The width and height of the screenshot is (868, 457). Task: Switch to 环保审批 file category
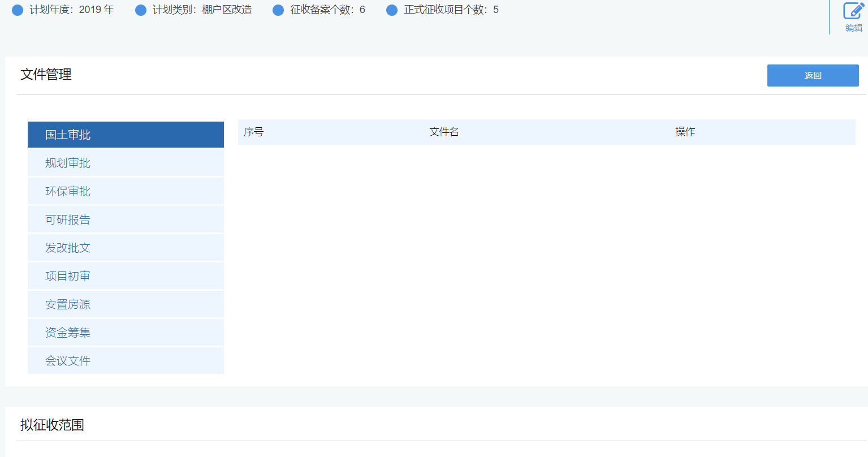coord(126,191)
